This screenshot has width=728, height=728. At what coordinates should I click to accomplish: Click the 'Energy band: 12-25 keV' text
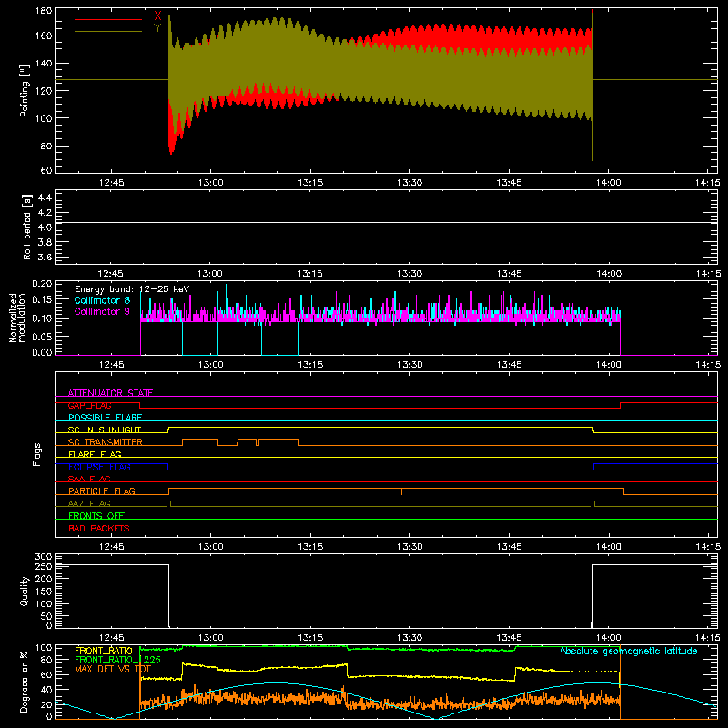[132, 289]
